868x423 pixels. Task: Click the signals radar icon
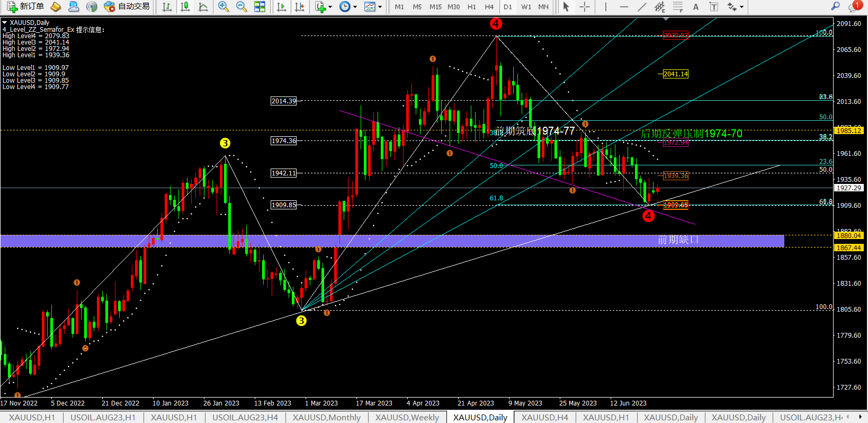click(x=92, y=6)
